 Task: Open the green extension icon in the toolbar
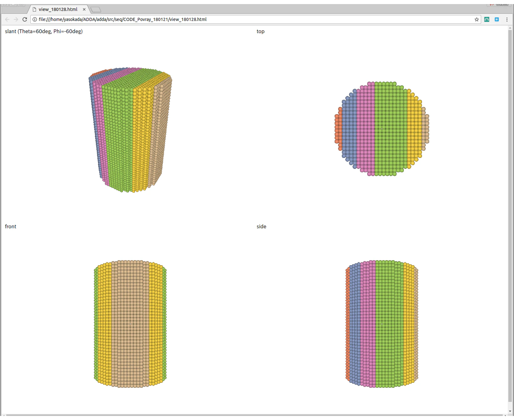(x=487, y=19)
